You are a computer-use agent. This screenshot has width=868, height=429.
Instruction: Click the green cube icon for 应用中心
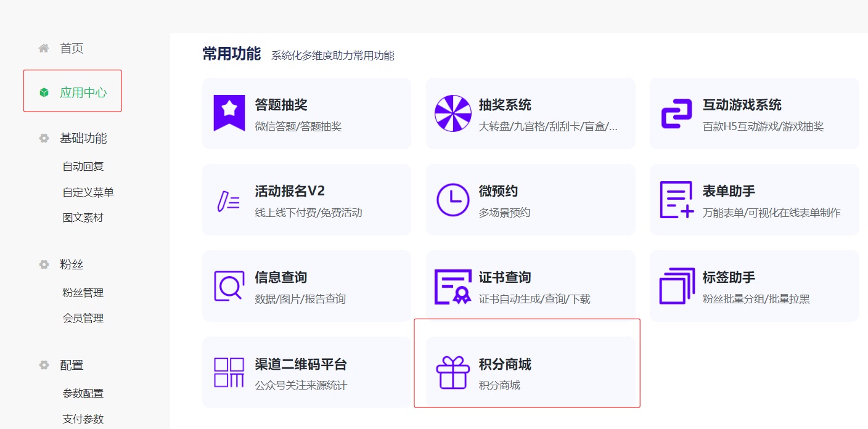44,92
